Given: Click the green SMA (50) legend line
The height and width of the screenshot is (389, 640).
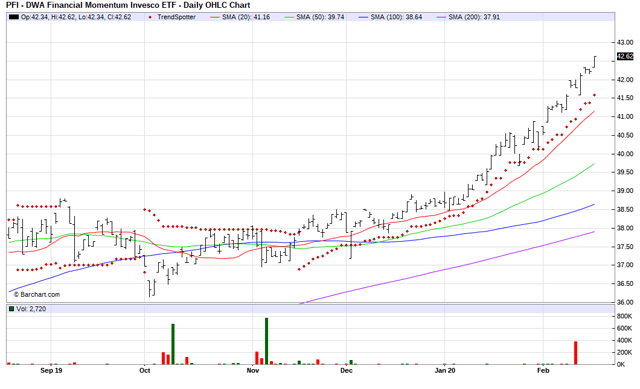Looking at the screenshot, I should click(x=289, y=17).
